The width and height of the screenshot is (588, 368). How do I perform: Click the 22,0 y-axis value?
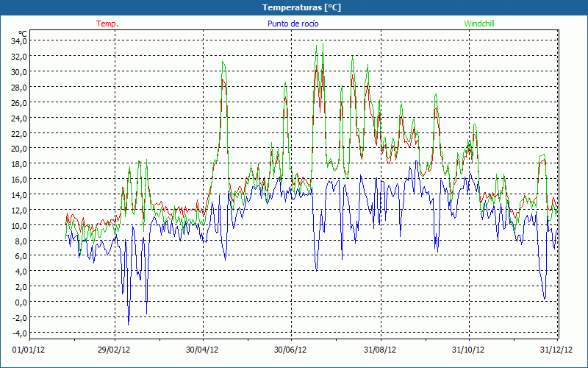[x=18, y=133]
